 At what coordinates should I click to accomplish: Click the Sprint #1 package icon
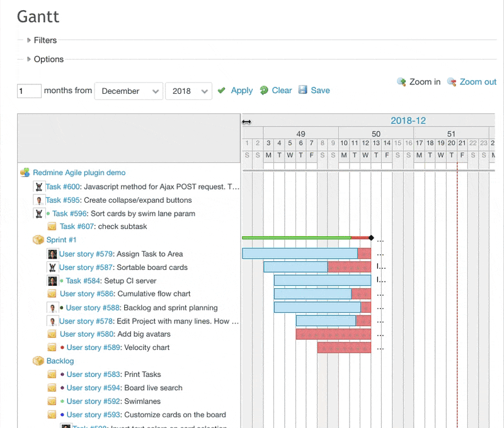point(38,240)
